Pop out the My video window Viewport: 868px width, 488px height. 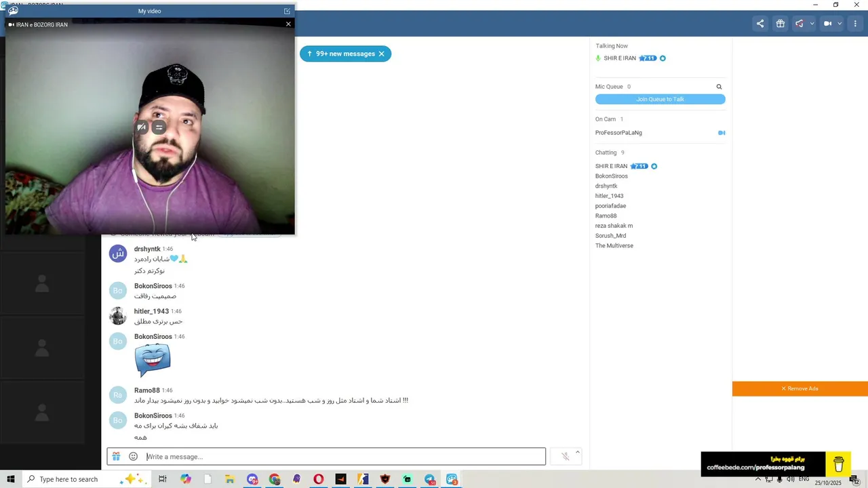[287, 11]
